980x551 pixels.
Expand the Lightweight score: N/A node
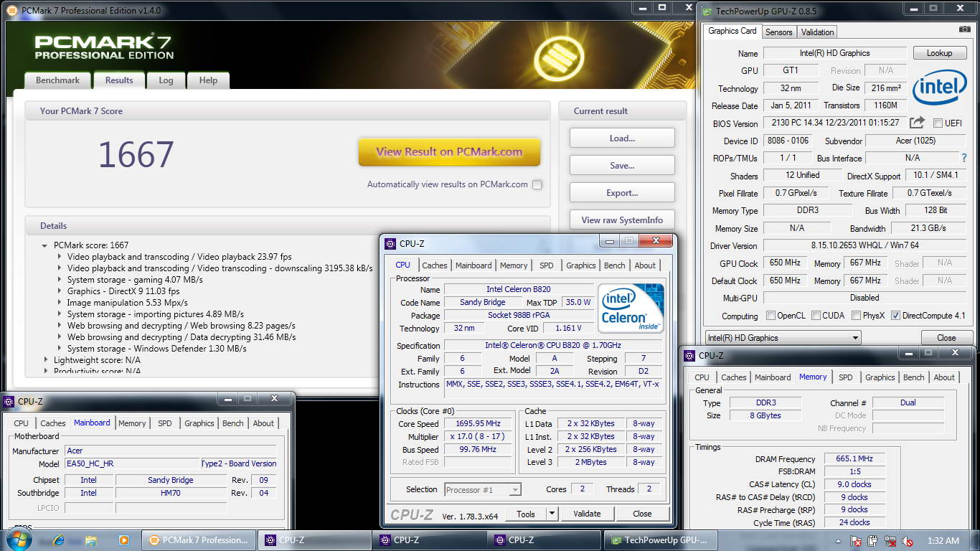click(46, 360)
